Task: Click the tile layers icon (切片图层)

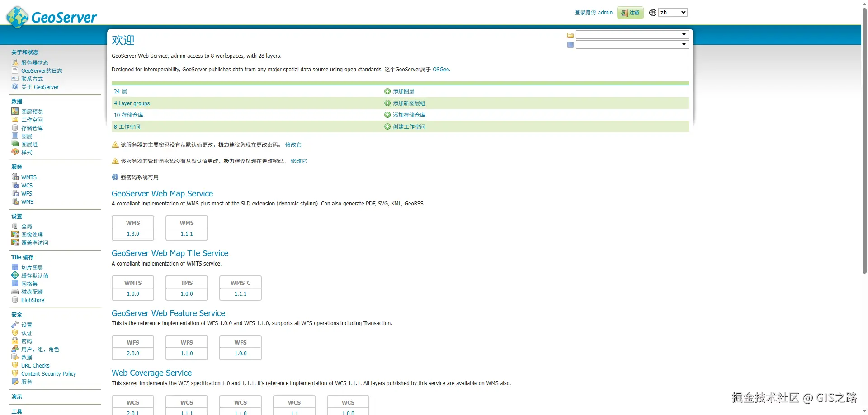Action: point(15,267)
